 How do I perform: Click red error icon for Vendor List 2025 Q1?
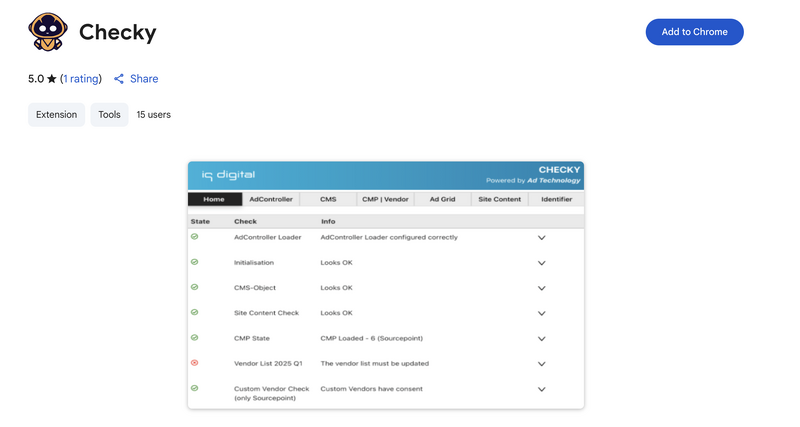pos(194,363)
